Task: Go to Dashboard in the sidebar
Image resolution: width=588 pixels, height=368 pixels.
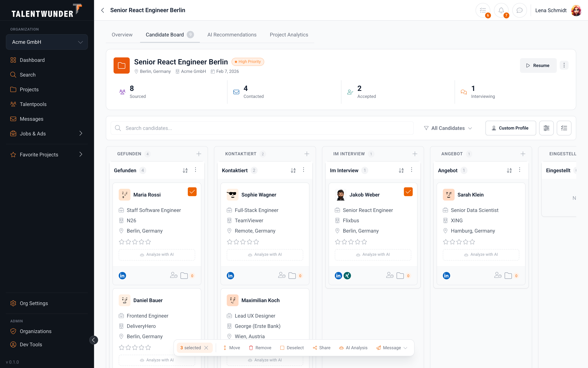Action: click(x=47, y=60)
